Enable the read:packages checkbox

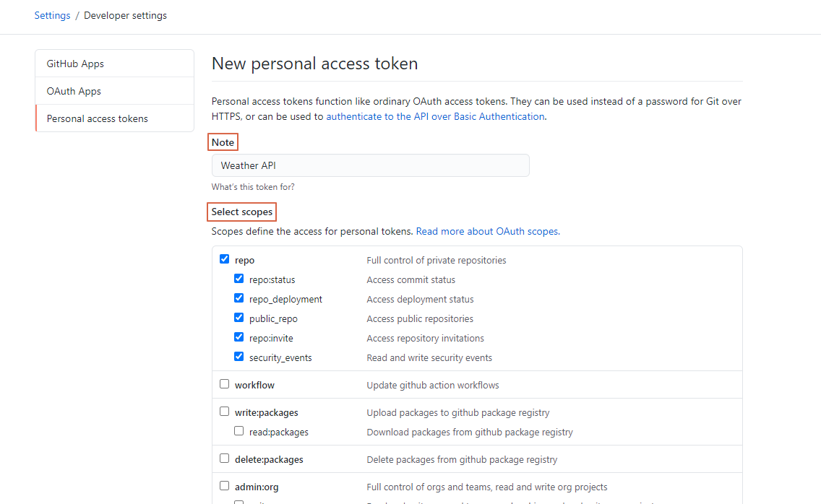[x=238, y=431]
